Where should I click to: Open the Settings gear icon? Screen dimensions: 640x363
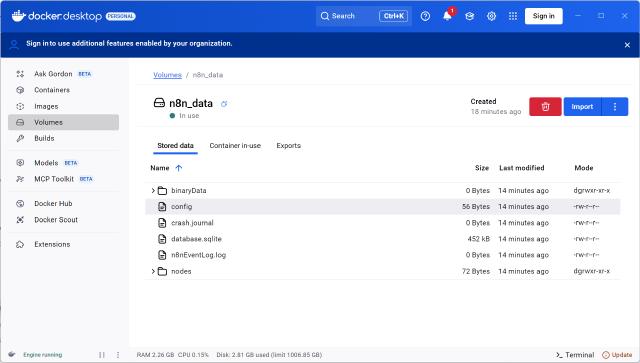click(491, 16)
